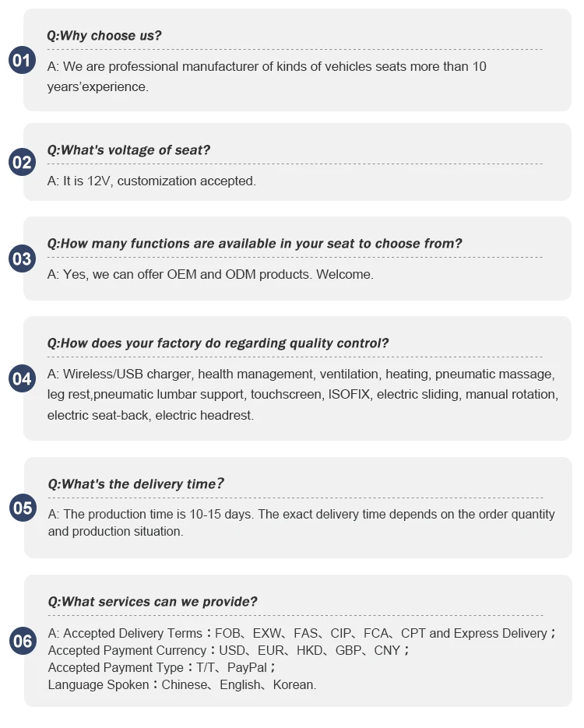Click the 03 number badge

[22, 258]
